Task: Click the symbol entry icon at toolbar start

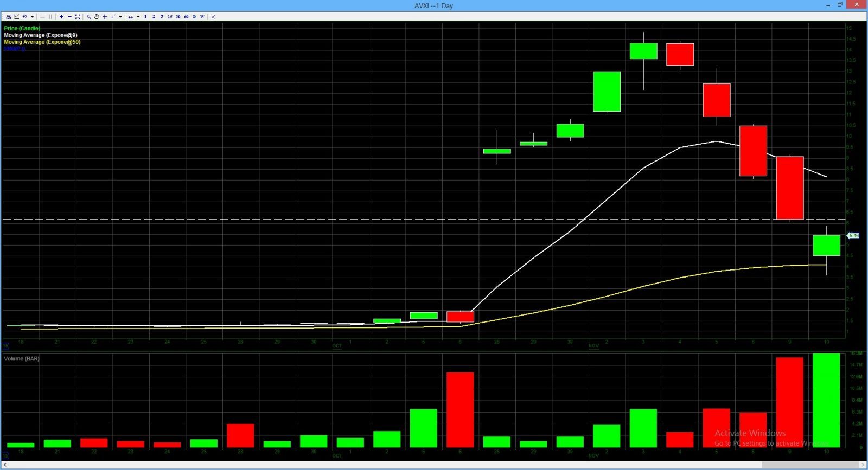Action: (x=8, y=17)
